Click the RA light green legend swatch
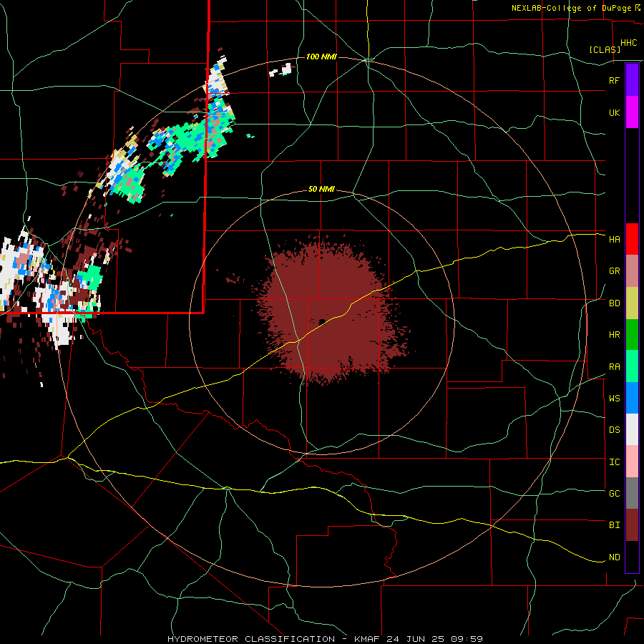 point(632,366)
